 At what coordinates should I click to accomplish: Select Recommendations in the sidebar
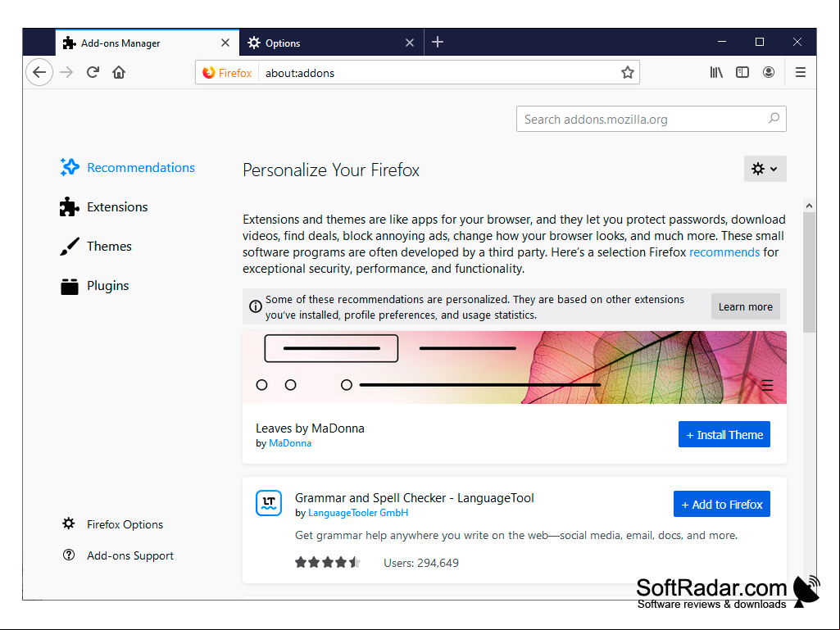(x=128, y=167)
